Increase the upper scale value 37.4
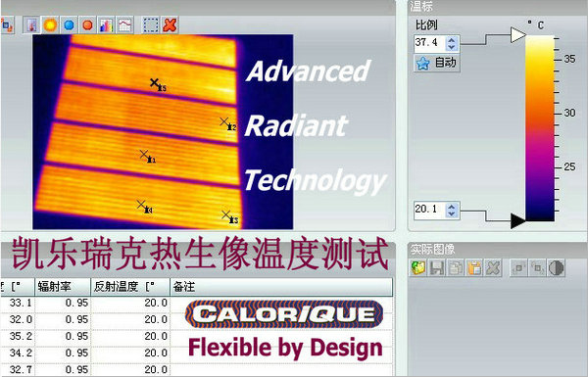The width and height of the screenshot is (588, 377). [452, 40]
